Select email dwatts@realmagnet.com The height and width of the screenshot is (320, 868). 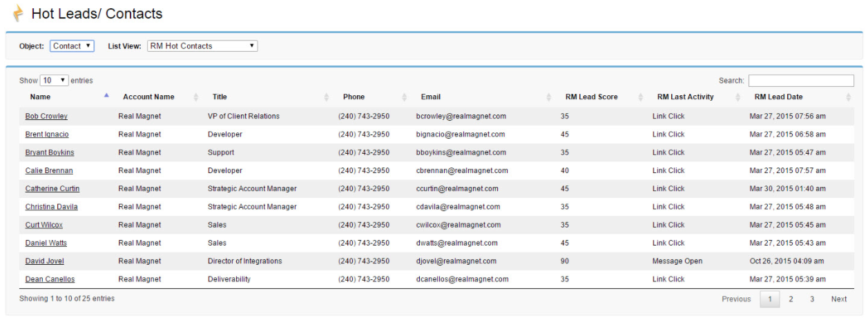point(457,243)
